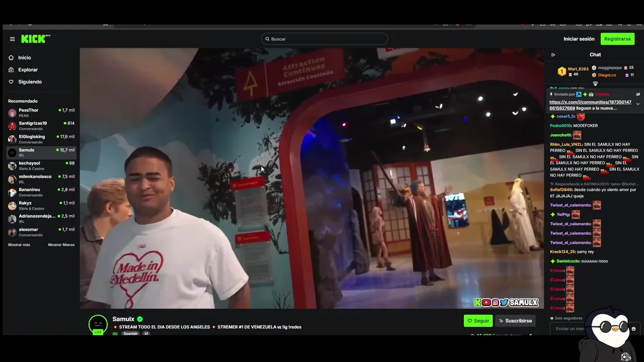Click the Buscar search field
644x362 pixels.
tap(325, 39)
